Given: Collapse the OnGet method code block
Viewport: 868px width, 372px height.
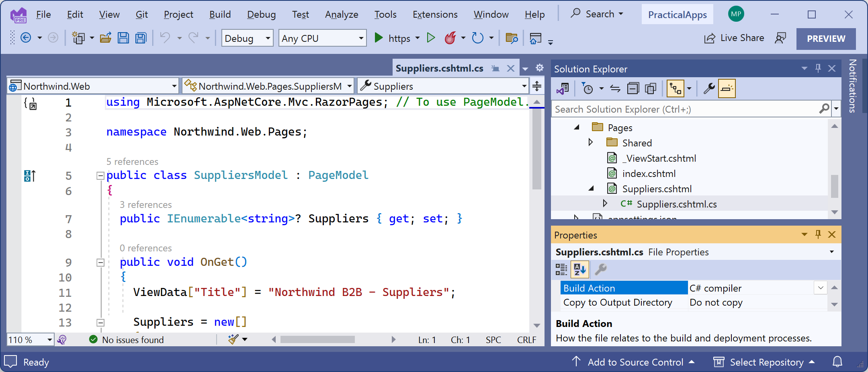Looking at the screenshot, I should pyautogui.click(x=100, y=263).
